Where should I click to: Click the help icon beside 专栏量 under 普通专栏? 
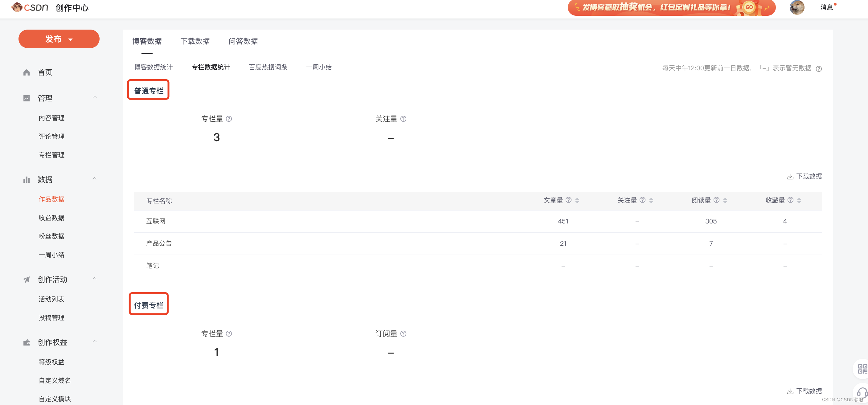[229, 119]
